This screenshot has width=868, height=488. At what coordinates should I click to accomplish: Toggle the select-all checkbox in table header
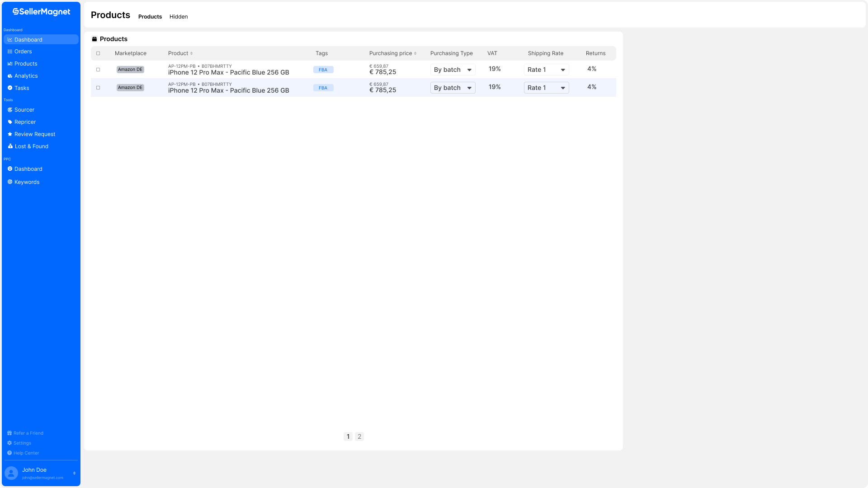[98, 53]
